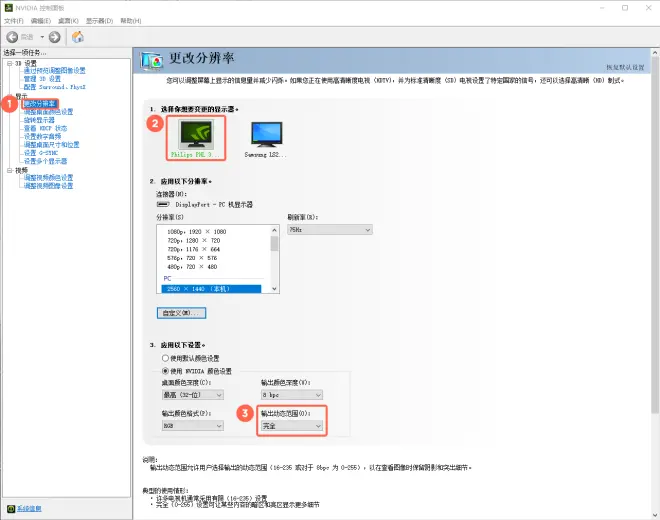Select the Samsung monitor icon

[266, 134]
